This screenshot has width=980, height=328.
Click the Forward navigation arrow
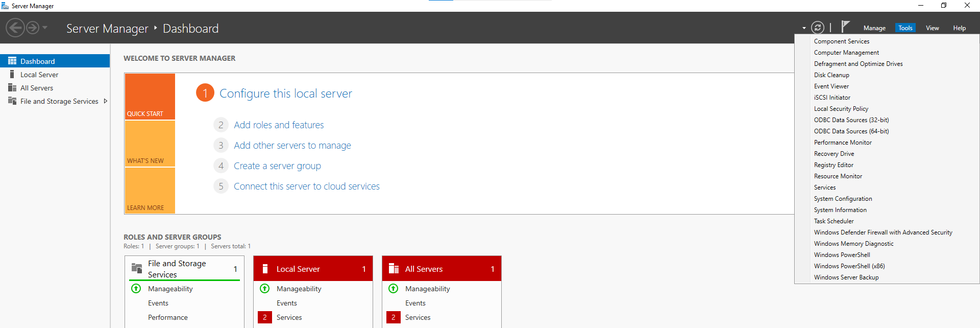[x=33, y=28]
